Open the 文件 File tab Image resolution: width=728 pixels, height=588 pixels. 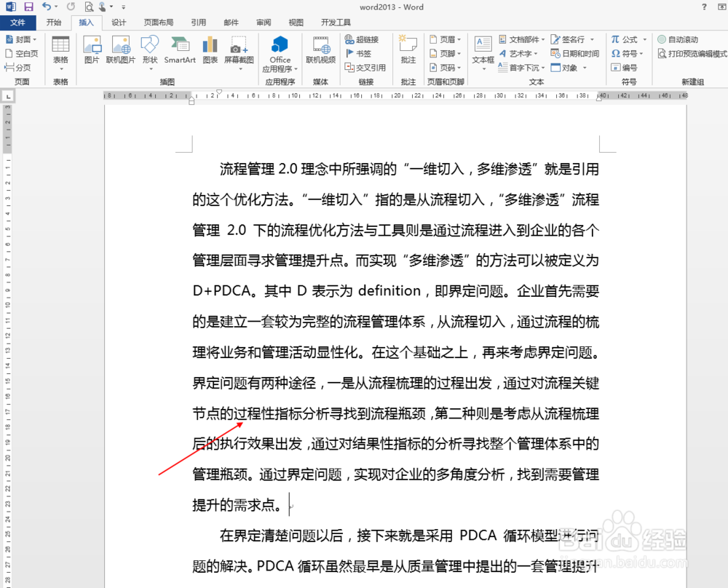click(x=17, y=23)
